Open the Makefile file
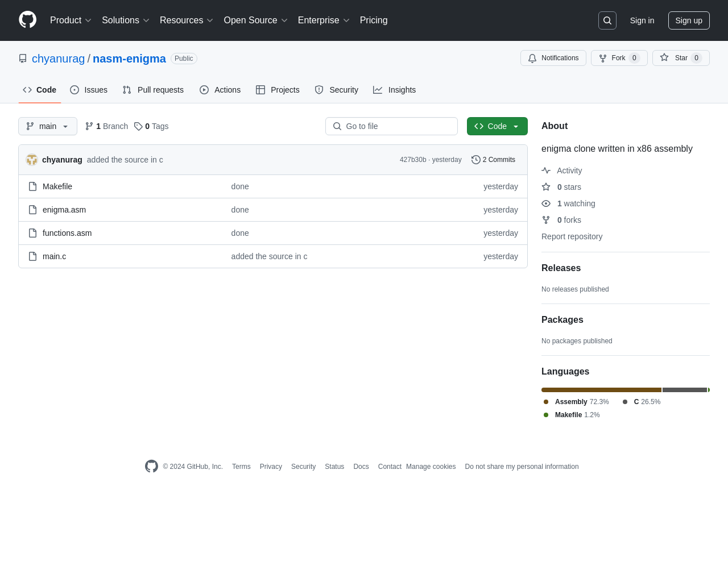The width and height of the screenshot is (728, 582). pyautogui.click(x=57, y=186)
